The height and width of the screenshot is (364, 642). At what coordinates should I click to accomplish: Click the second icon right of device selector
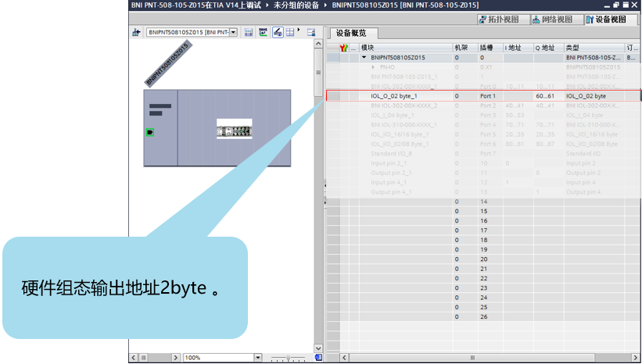click(x=263, y=33)
